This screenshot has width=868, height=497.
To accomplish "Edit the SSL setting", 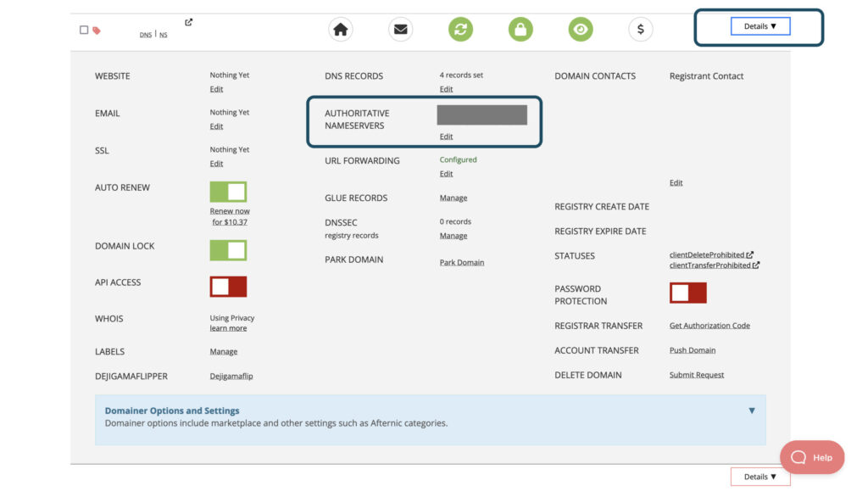I will 216,164.
